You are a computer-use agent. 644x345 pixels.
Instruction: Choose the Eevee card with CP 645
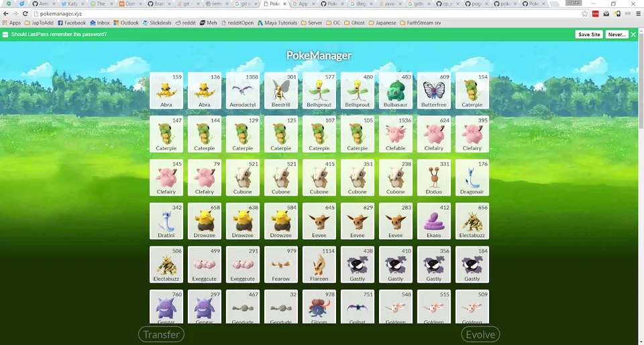click(x=319, y=221)
